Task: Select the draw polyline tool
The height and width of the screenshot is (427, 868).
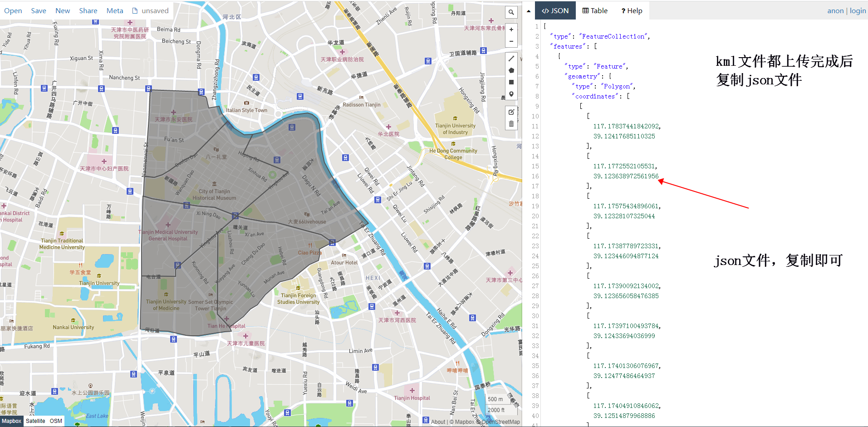Action: pos(511,59)
